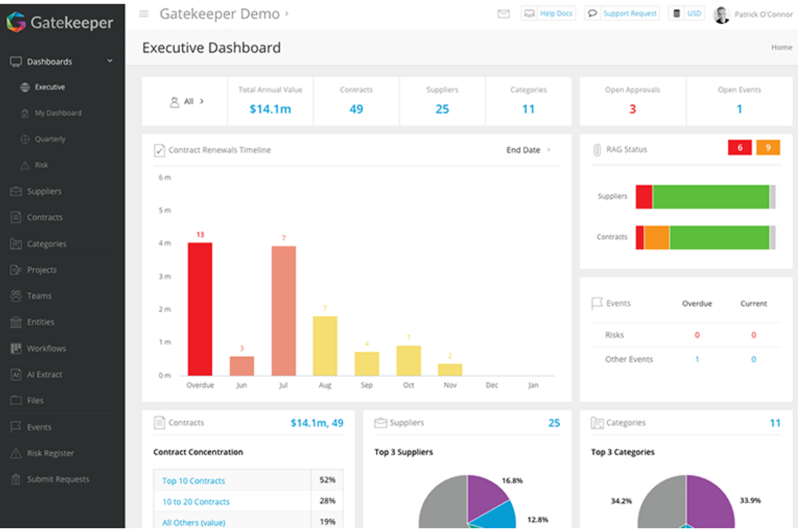Click the Aug bar in the renewals chart
The width and height of the screenshot is (798, 532).
tap(325, 346)
